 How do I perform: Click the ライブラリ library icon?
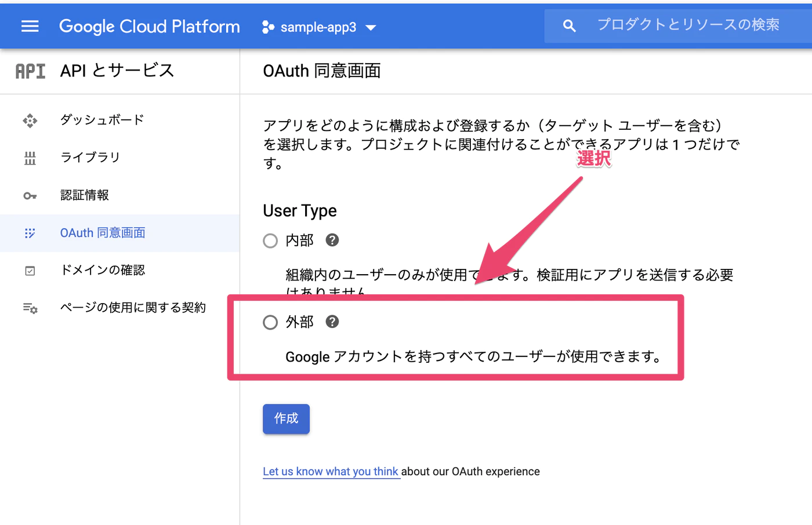click(x=30, y=158)
